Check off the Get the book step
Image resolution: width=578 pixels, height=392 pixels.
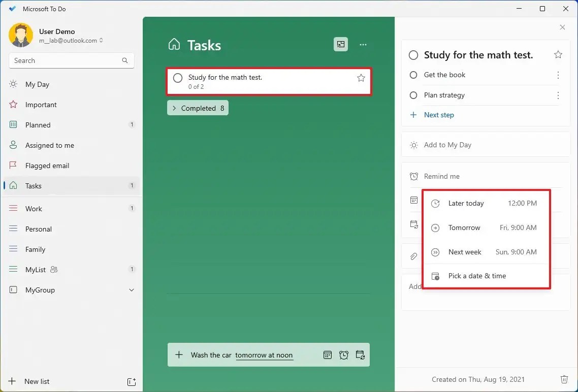click(413, 75)
